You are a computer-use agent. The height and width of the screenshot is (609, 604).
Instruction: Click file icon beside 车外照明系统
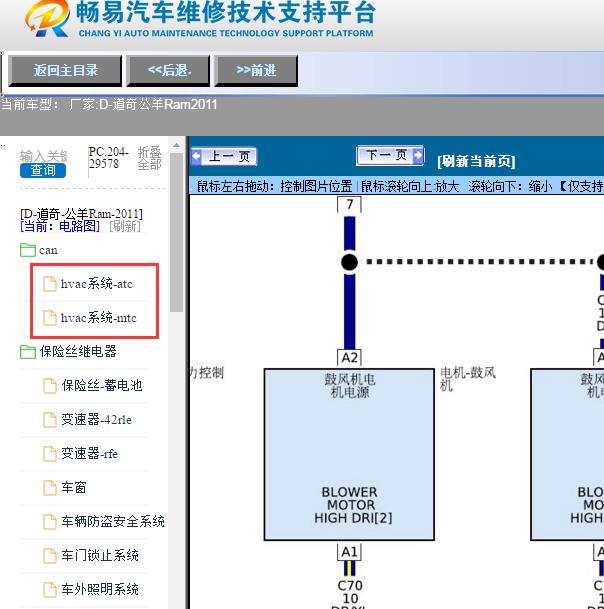[49, 590]
